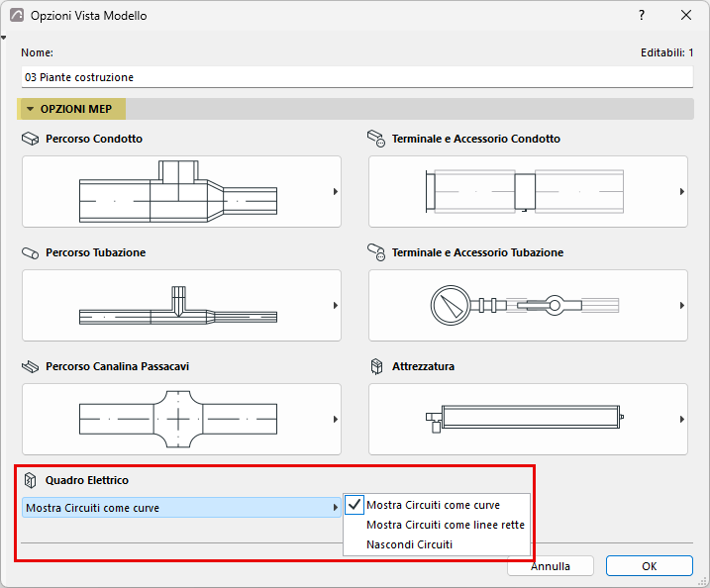Confirm with the OK button
The height and width of the screenshot is (588, 710).
[x=650, y=566]
